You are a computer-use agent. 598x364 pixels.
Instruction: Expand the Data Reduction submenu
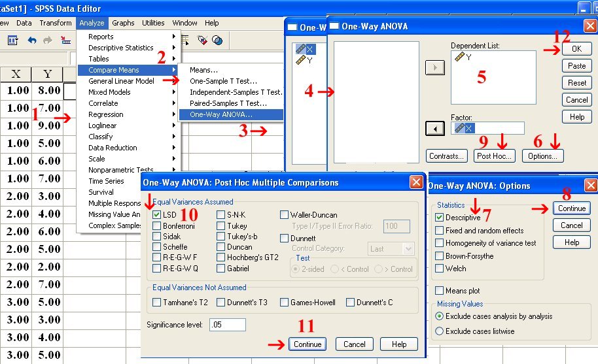(129, 148)
